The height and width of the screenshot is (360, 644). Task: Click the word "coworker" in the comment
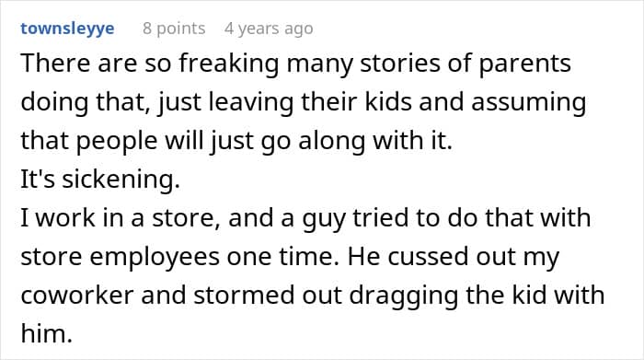click(x=77, y=296)
